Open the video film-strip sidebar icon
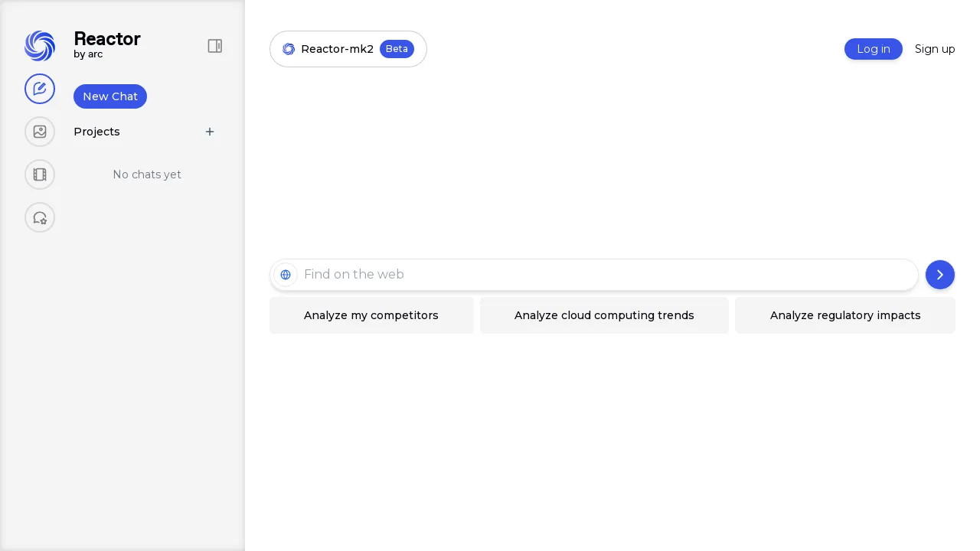 pos(40,174)
